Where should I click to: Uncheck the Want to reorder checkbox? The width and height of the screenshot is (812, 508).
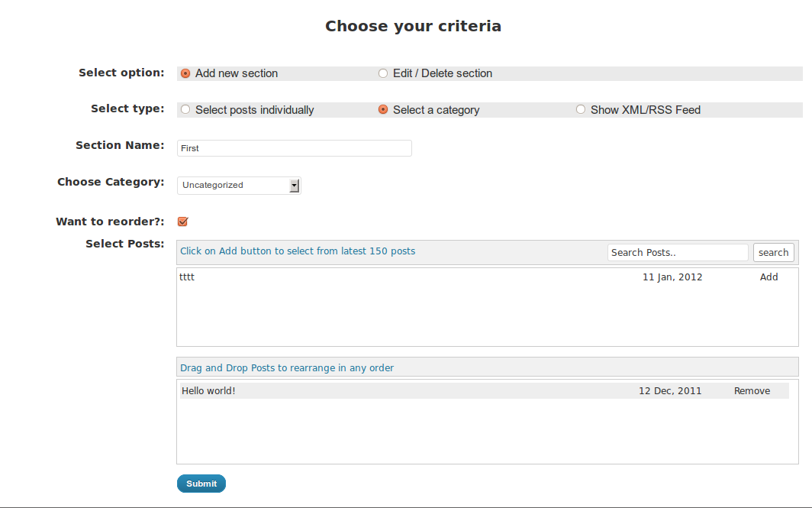183,222
